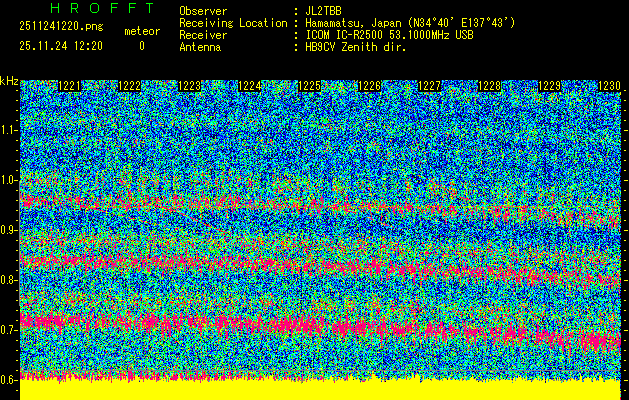Select the 1223 time marker

tap(190, 86)
